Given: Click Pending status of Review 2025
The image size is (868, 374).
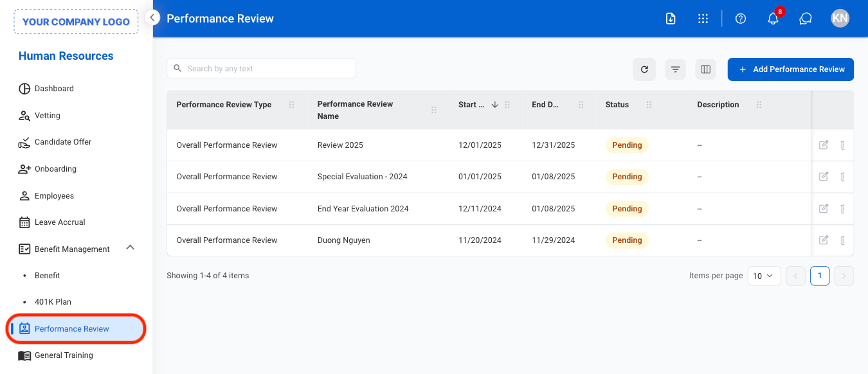Looking at the screenshot, I should pos(627,145).
